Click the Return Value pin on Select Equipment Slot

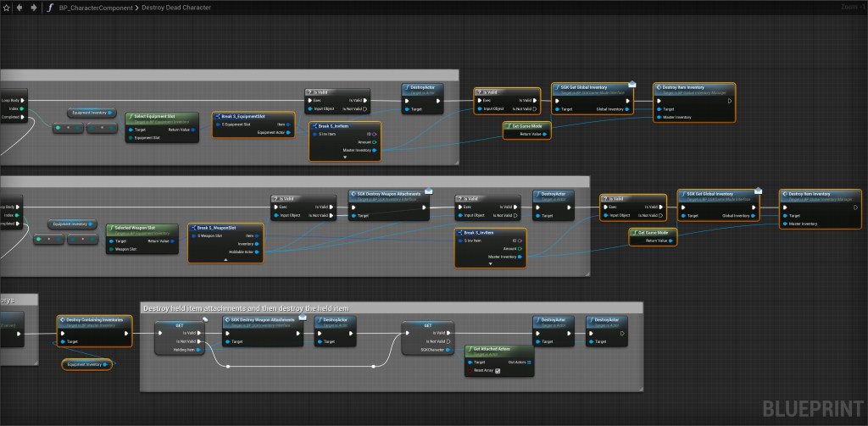pos(195,130)
